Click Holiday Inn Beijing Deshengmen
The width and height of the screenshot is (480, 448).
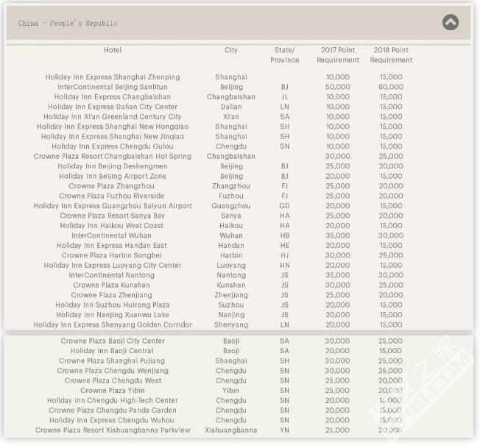(113, 166)
